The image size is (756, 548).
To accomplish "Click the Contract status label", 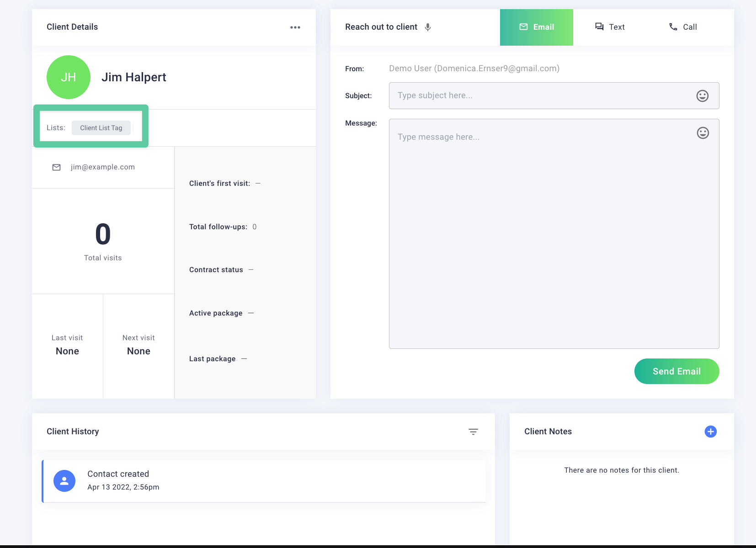I will 216,270.
